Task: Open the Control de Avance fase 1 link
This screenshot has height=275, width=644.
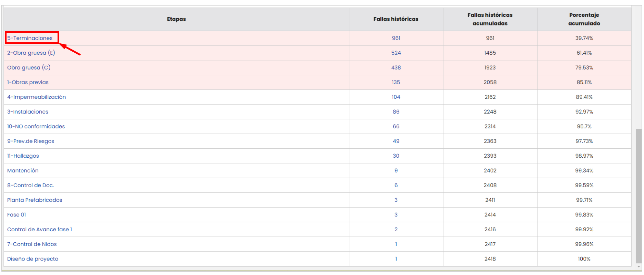Action: click(x=40, y=230)
